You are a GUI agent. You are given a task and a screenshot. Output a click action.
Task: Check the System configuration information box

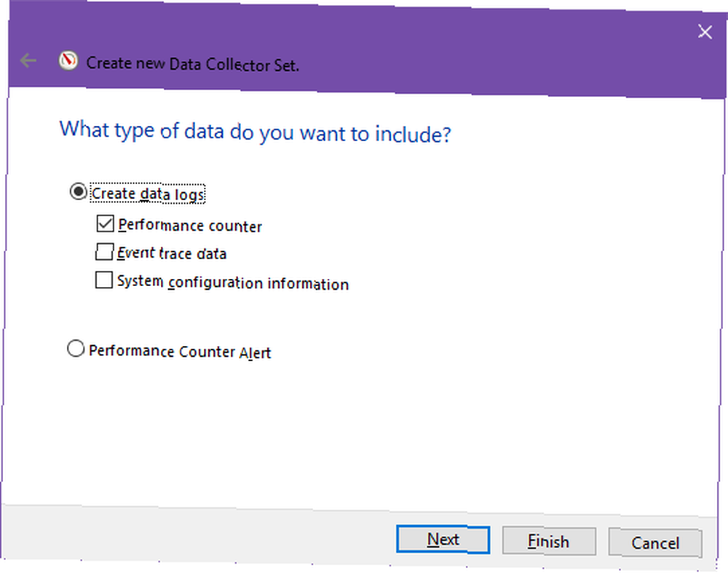(x=103, y=280)
